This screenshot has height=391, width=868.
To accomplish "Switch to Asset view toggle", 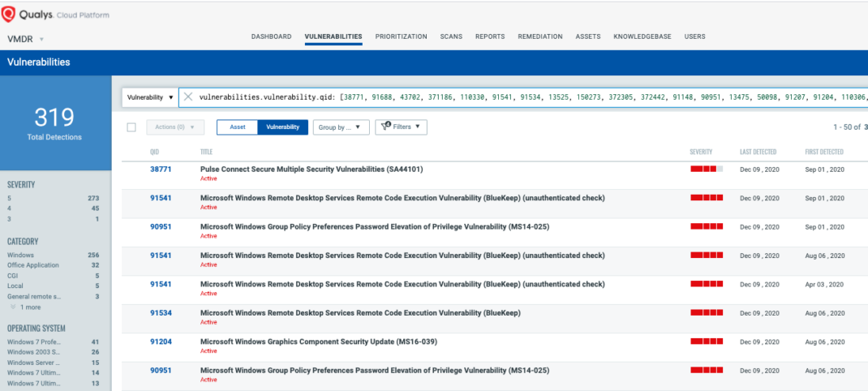I will click(x=237, y=127).
